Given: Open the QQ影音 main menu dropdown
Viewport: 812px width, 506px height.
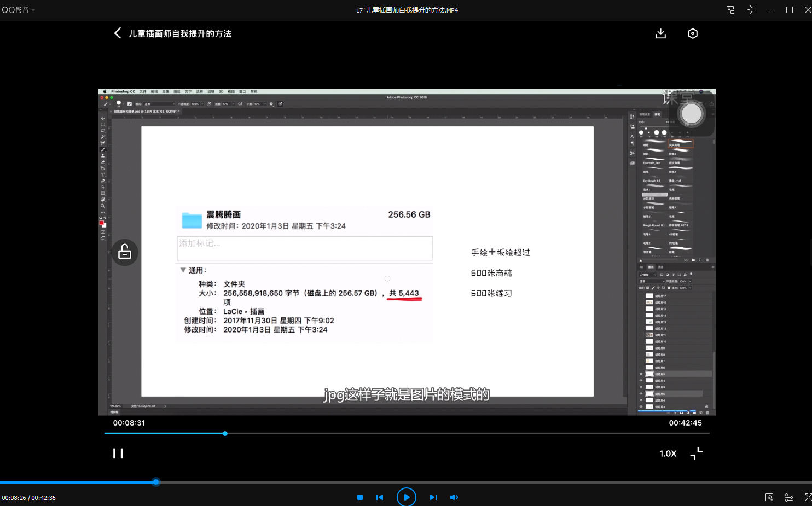Looking at the screenshot, I should [x=19, y=10].
